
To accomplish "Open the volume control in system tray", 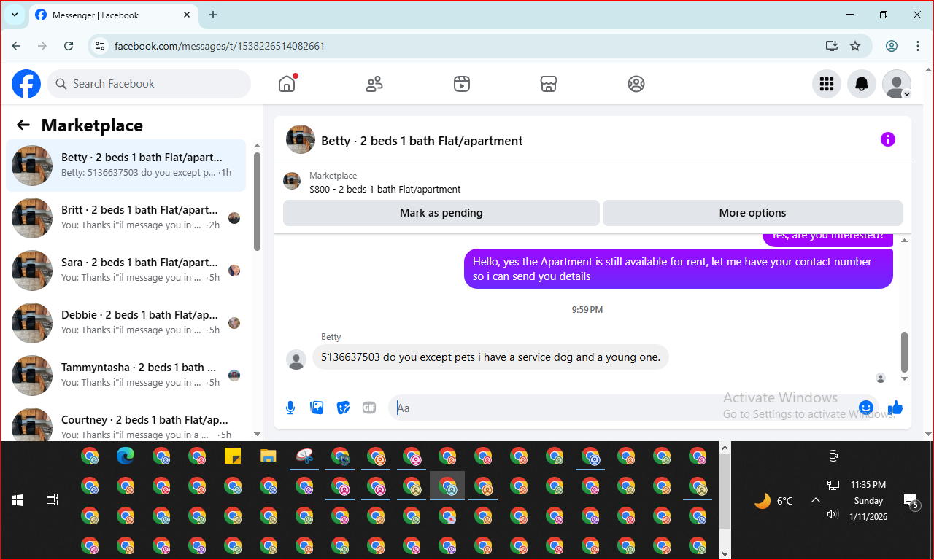I will pos(833,514).
